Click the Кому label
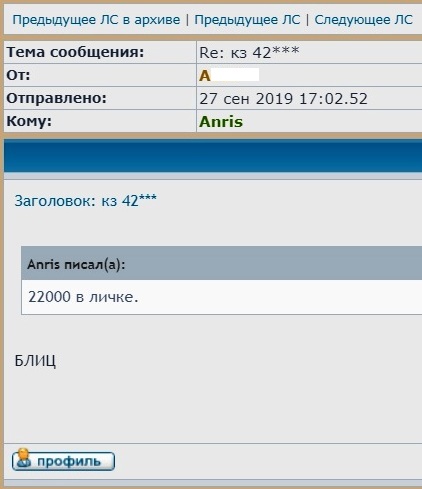The width and height of the screenshot is (422, 489). [x=29, y=121]
